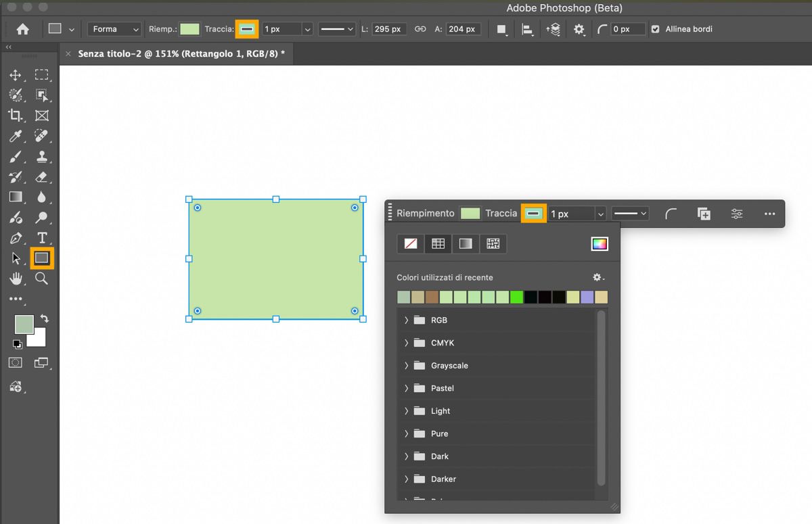812x524 pixels.
Task: Open the color picker rainbow icon
Action: (600, 244)
